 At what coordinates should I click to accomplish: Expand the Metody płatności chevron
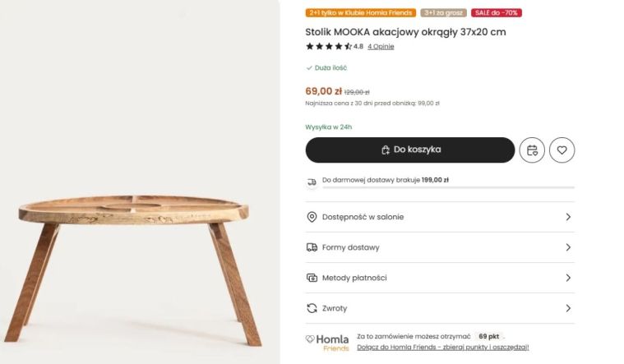click(568, 278)
